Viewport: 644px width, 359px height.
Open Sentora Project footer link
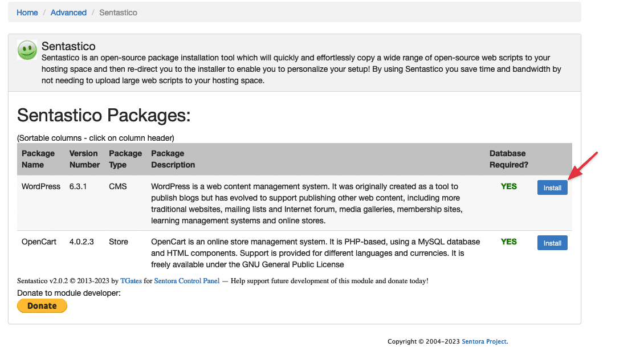coord(484,341)
